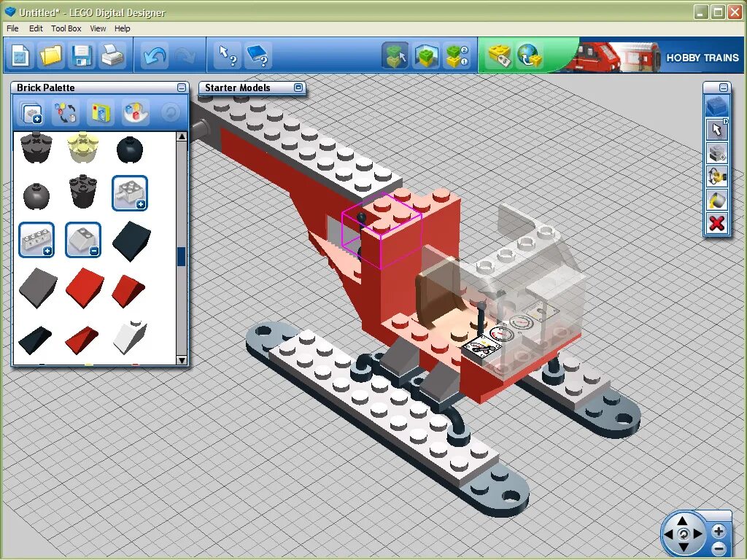Click the Brick Palette scrollbar thumb
The width and height of the screenshot is (747, 560).
tap(182, 256)
